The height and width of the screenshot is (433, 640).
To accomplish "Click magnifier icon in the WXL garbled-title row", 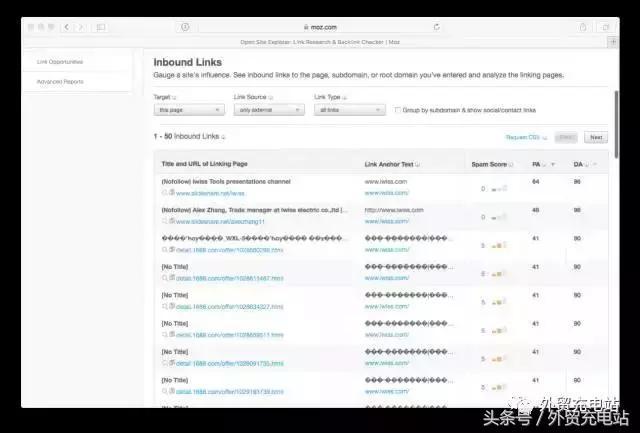I will [165, 250].
